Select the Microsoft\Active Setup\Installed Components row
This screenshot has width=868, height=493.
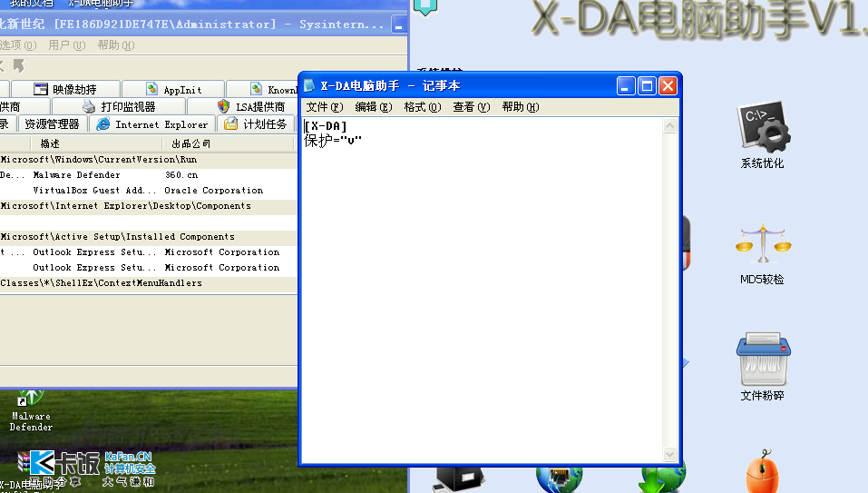(x=149, y=237)
